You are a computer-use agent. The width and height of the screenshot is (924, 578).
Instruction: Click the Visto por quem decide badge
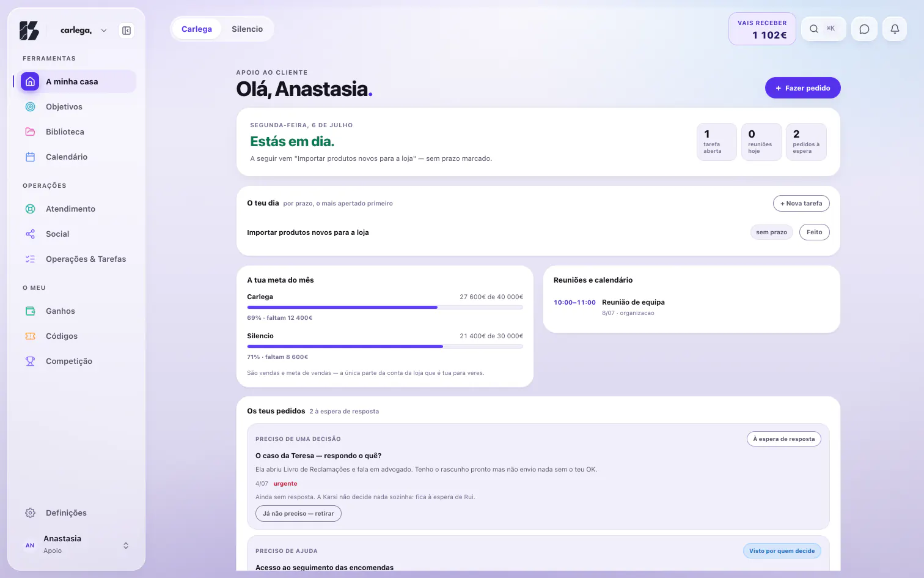point(782,551)
